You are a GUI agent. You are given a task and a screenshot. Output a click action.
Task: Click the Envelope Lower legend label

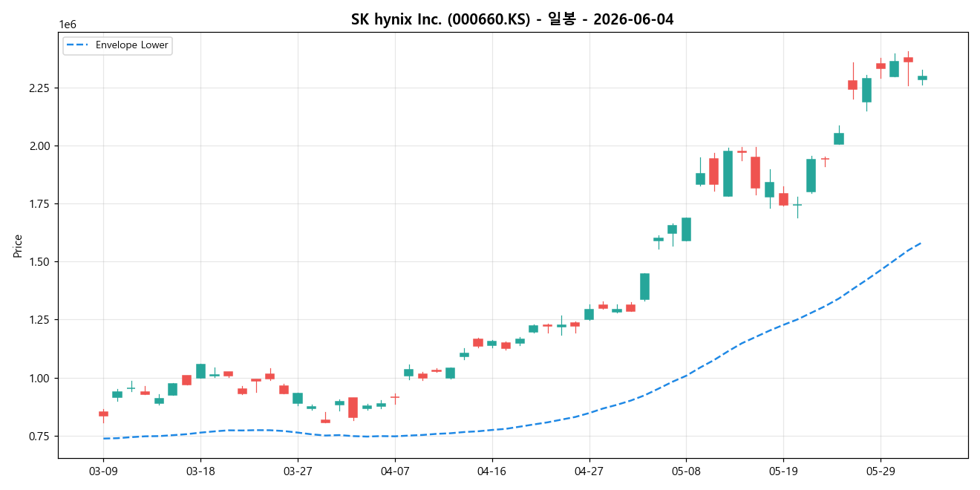point(132,45)
